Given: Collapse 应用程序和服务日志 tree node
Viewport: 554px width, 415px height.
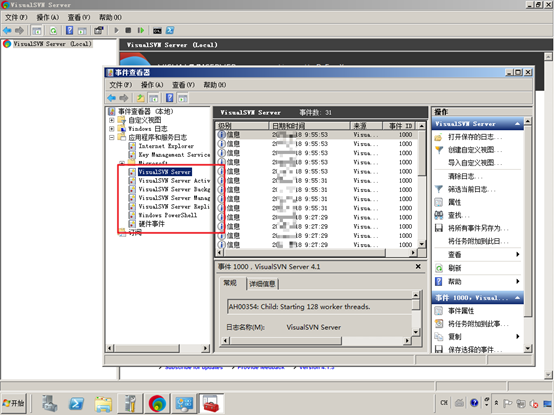Looking at the screenshot, I should [x=112, y=137].
